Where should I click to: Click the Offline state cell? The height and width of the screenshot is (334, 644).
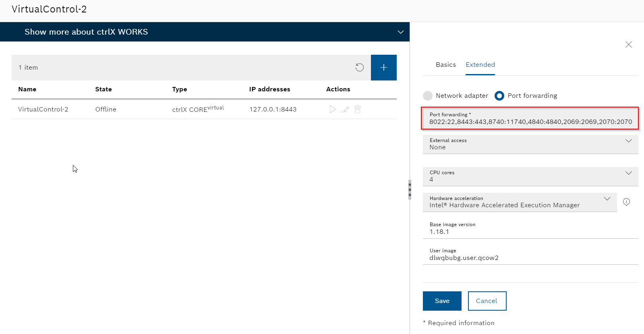pyautogui.click(x=106, y=109)
